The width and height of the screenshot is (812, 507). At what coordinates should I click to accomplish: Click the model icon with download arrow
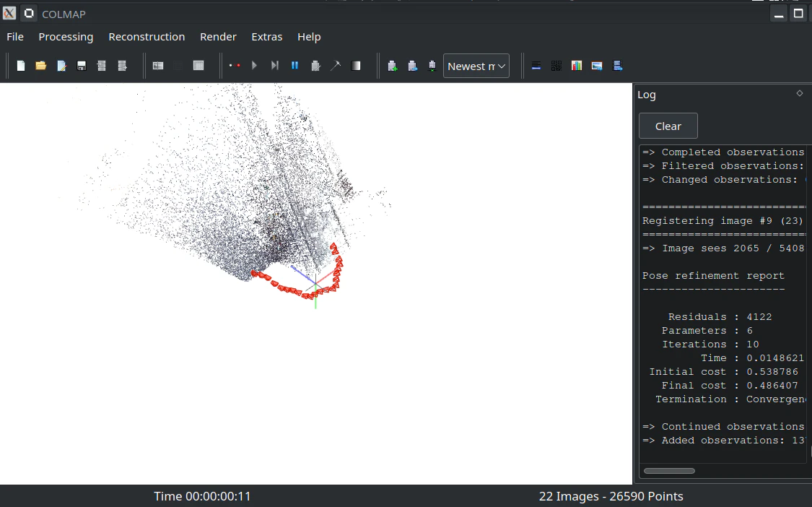pyautogui.click(x=432, y=66)
